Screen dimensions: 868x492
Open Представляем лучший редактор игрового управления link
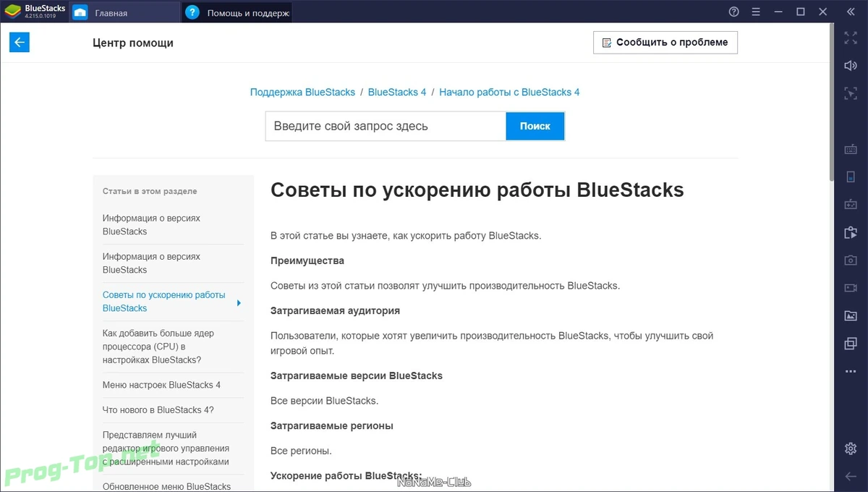[166, 448]
